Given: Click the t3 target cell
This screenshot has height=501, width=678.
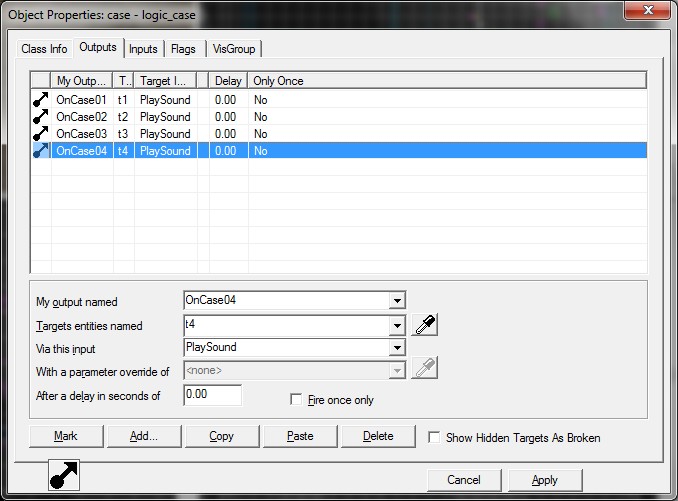Looking at the screenshot, I should tap(123, 134).
